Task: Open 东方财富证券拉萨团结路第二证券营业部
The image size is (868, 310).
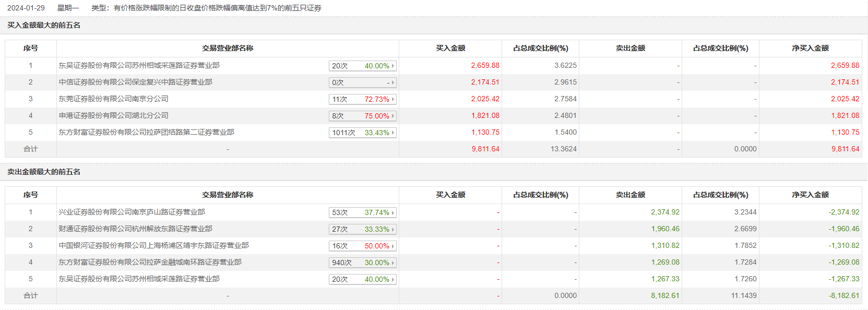Action: pyautogui.click(x=146, y=132)
